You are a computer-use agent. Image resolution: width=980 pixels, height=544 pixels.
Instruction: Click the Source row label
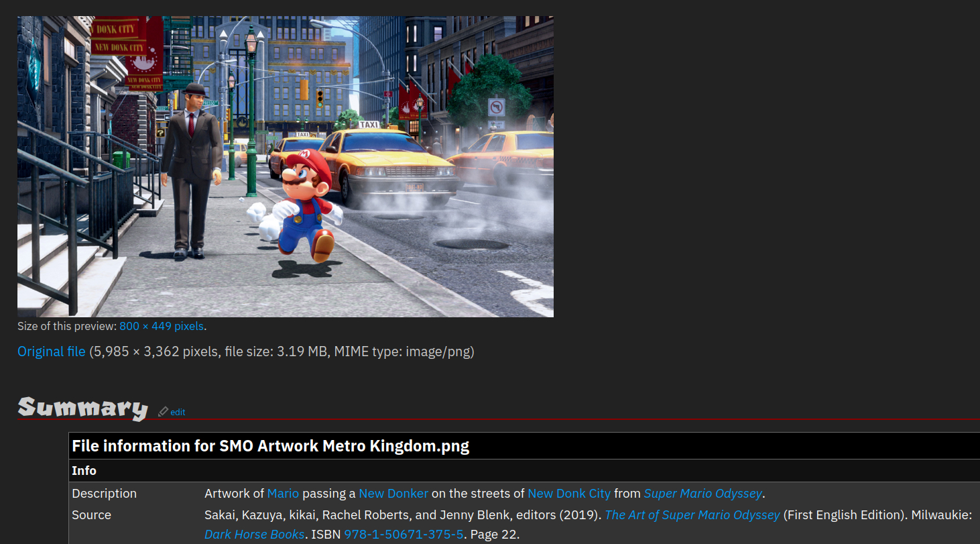91,515
